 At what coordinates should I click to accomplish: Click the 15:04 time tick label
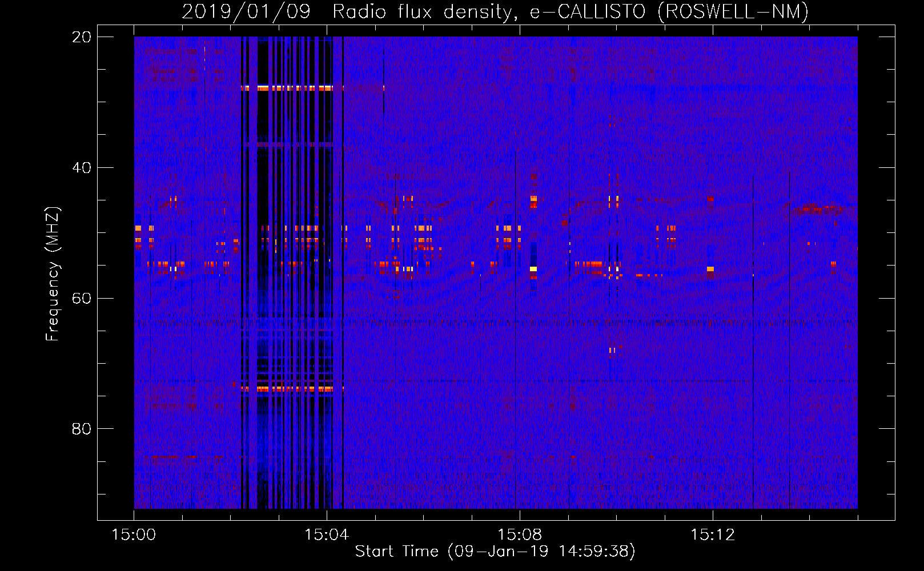(327, 535)
